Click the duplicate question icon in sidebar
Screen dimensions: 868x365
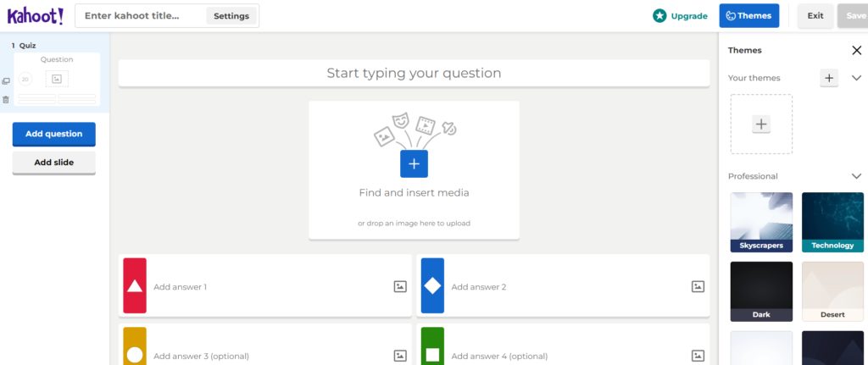(x=6, y=81)
